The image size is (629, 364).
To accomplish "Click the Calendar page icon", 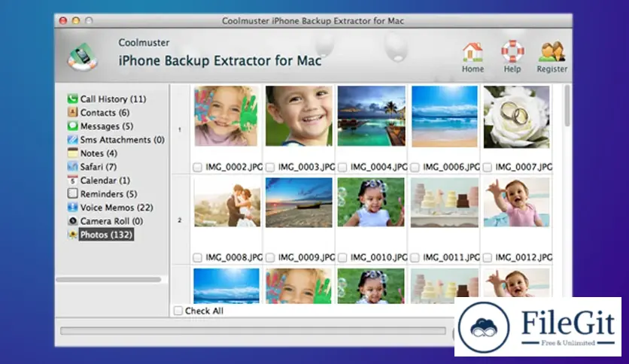I will click(x=73, y=180).
